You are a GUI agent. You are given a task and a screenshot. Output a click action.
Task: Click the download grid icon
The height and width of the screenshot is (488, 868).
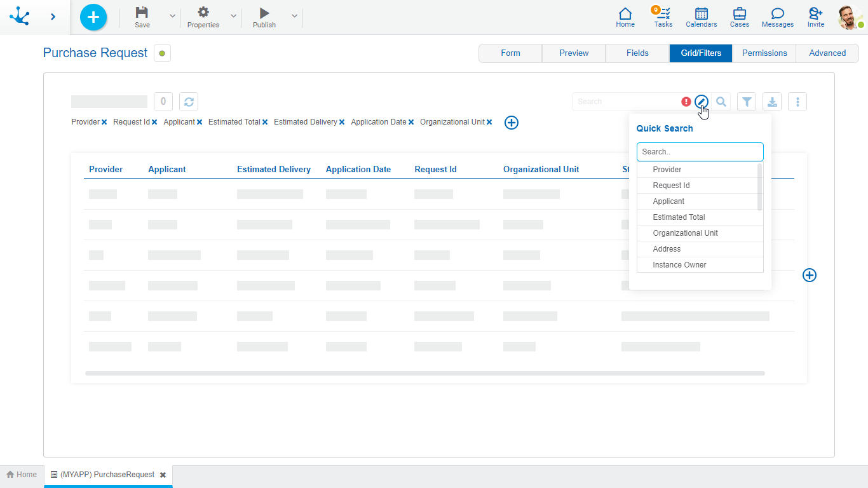click(771, 102)
